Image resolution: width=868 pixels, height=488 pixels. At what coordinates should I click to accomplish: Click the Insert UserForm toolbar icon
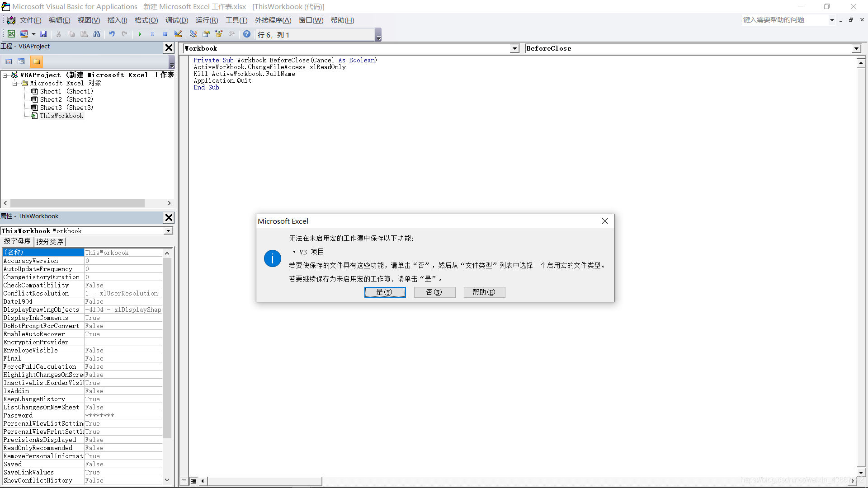(x=24, y=34)
